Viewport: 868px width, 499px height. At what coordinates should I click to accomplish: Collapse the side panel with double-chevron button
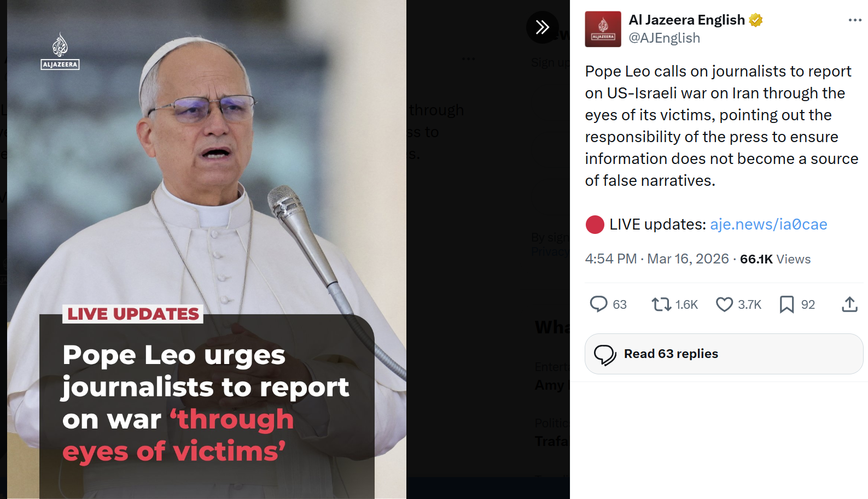[x=542, y=27]
